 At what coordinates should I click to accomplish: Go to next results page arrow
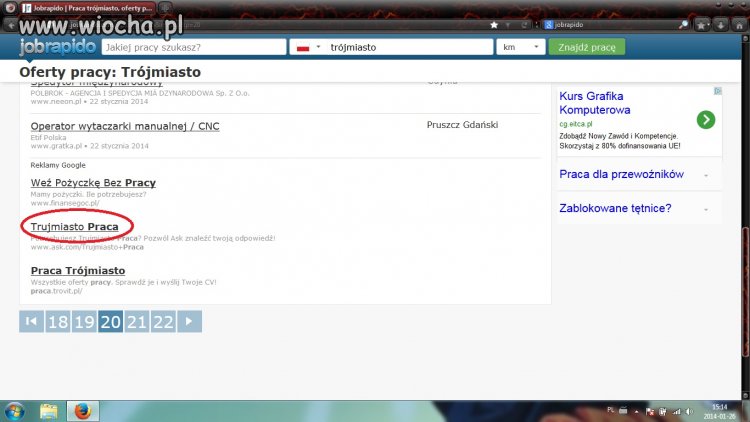click(189, 322)
